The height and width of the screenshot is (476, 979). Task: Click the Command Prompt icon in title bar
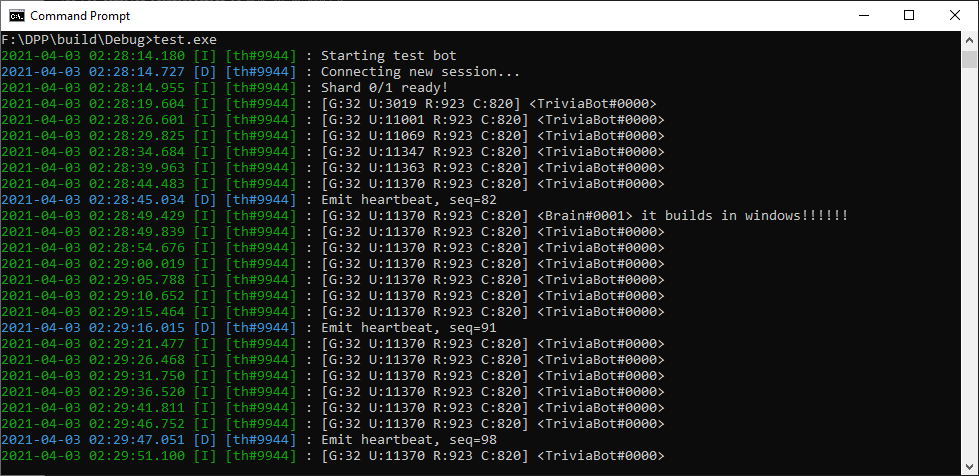pos(15,16)
